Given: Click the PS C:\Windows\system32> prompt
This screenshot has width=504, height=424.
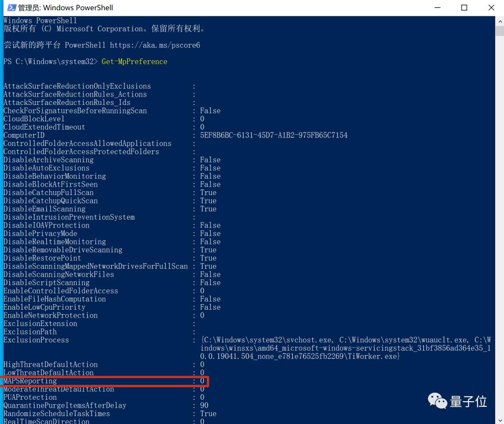Looking at the screenshot, I should (x=50, y=62).
